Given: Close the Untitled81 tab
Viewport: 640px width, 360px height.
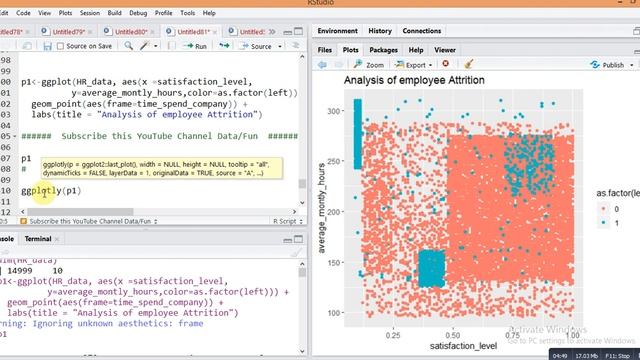Looking at the screenshot, I should [215, 32].
